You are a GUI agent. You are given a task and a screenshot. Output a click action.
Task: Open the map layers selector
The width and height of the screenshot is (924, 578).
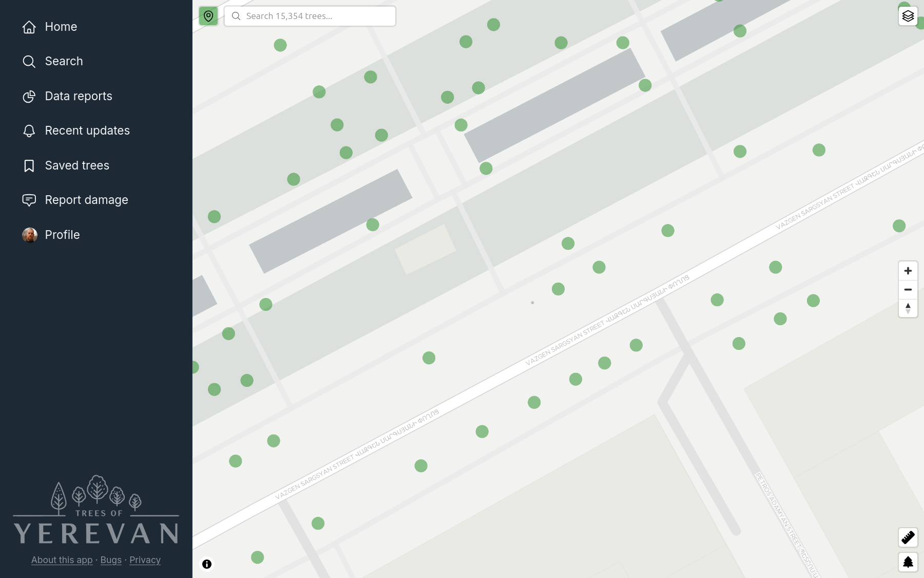tap(908, 16)
